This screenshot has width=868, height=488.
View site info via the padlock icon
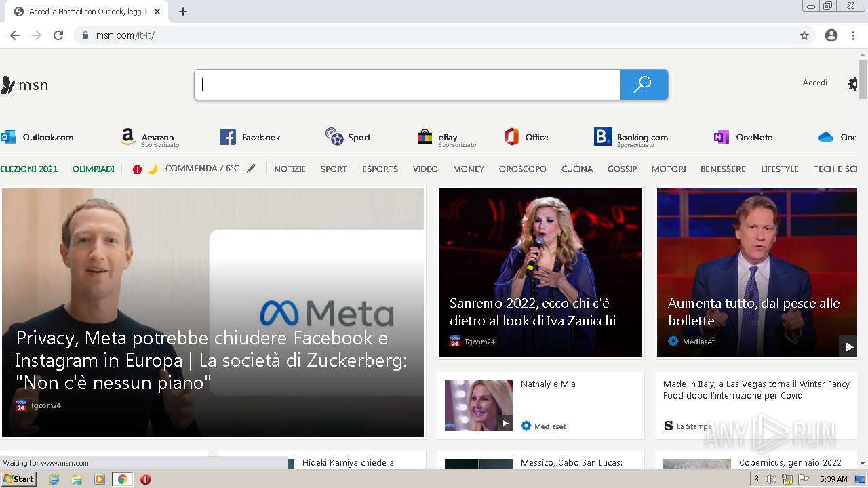pos(85,35)
